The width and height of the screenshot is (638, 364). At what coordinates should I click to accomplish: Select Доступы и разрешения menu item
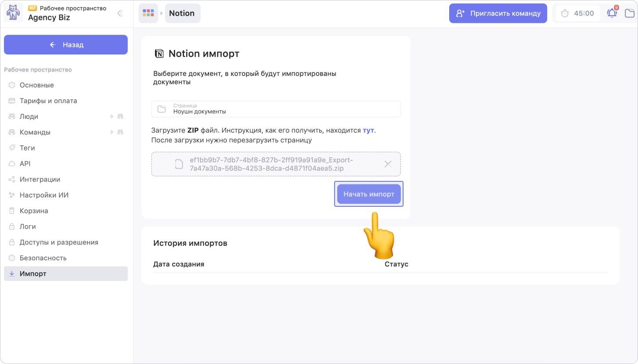pos(59,242)
